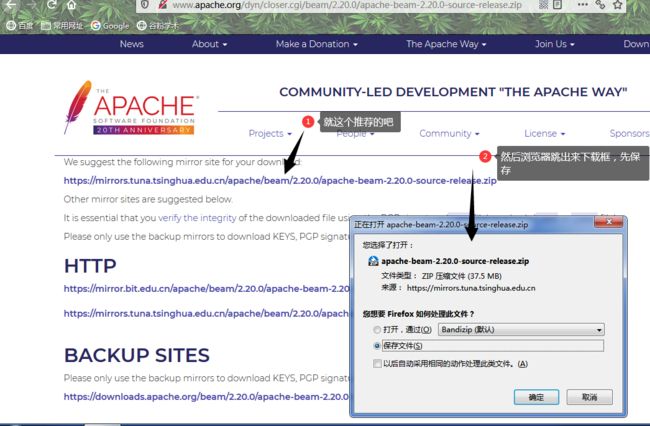Open the Projects dropdown menu
The width and height of the screenshot is (650, 426).
(x=270, y=133)
